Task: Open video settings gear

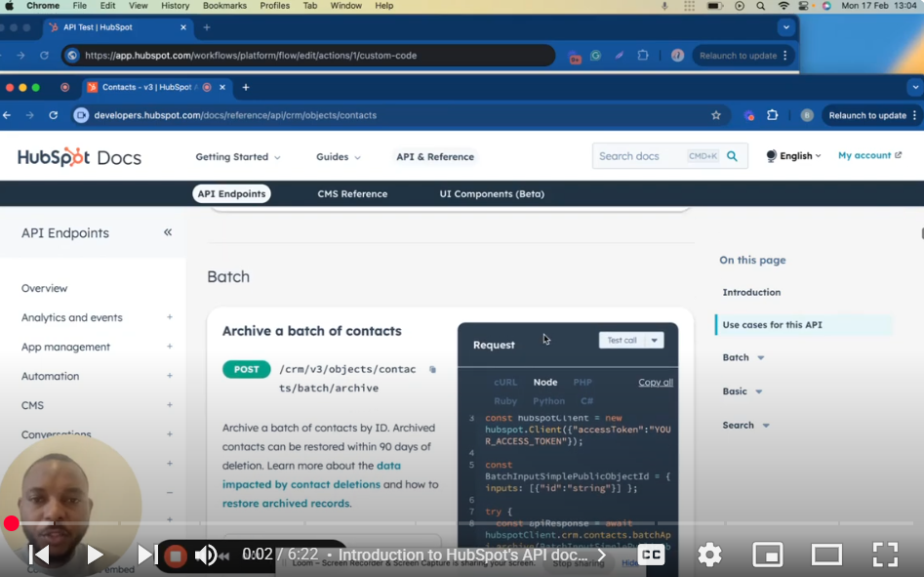Action: click(x=709, y=555)
